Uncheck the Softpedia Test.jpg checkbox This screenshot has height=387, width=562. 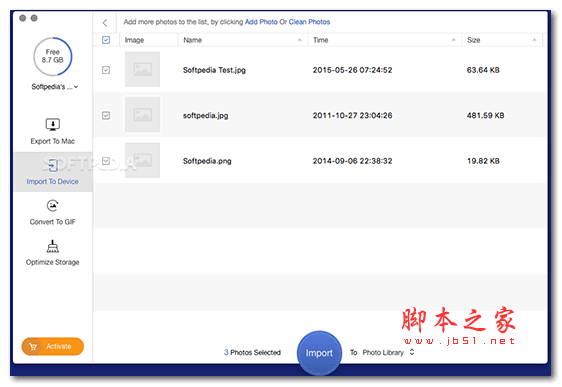pyautogui.click(x=106, y=70)
